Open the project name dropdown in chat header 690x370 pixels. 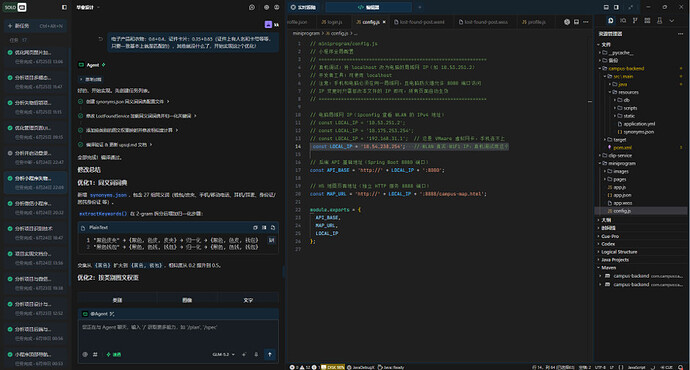(x=88, y=7)
